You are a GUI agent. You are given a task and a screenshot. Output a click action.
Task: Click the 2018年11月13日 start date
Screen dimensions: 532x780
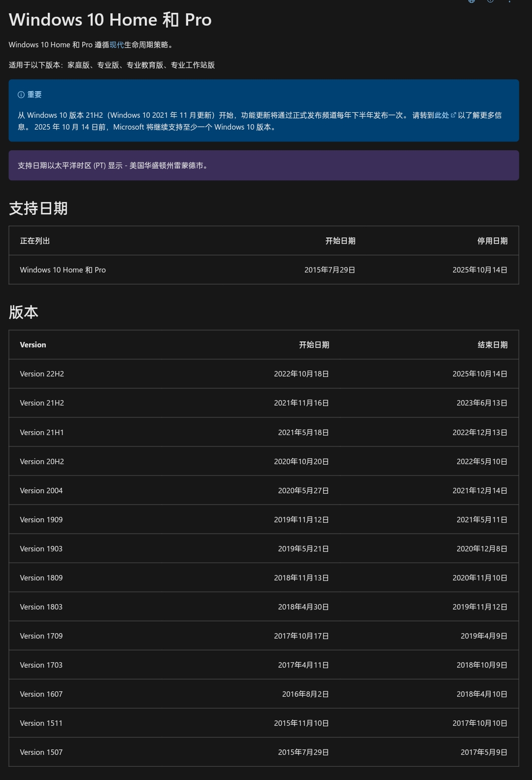click(x=301, y=578)
